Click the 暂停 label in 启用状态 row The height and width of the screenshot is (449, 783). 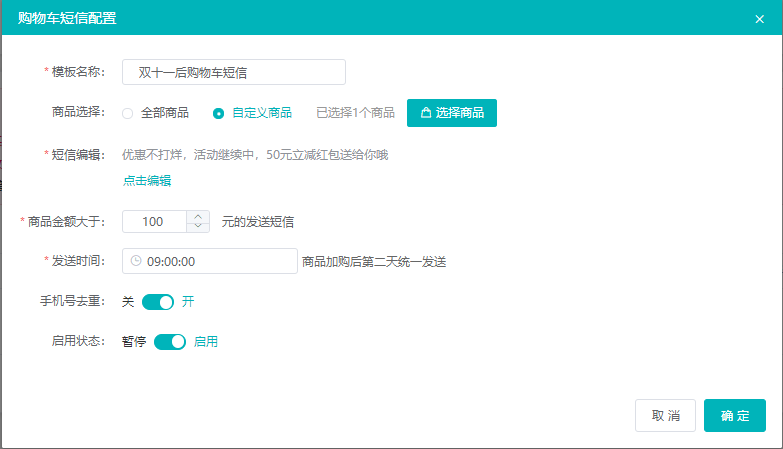tap(134, 342)
